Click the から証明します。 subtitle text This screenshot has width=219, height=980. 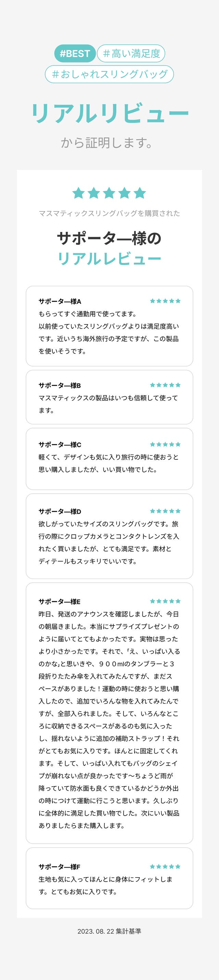point(107,143)
